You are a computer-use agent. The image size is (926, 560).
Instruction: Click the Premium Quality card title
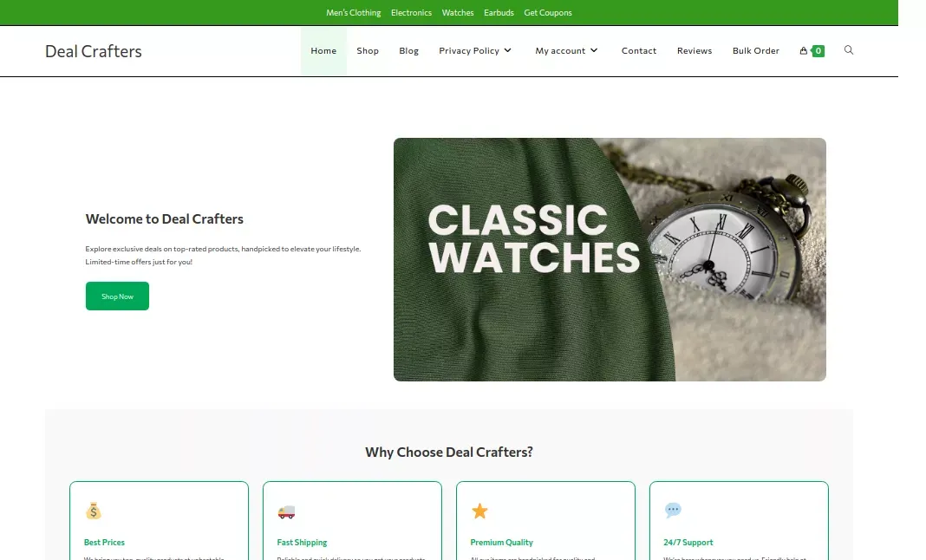(x=501, y=543)
